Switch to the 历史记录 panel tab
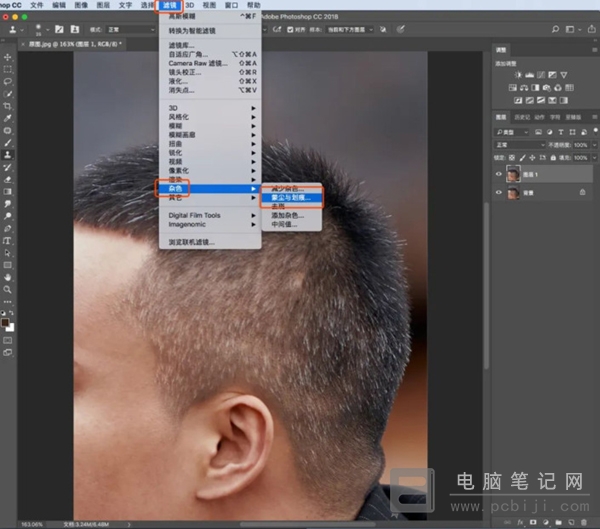600x529 pixels. coord(522,117)
